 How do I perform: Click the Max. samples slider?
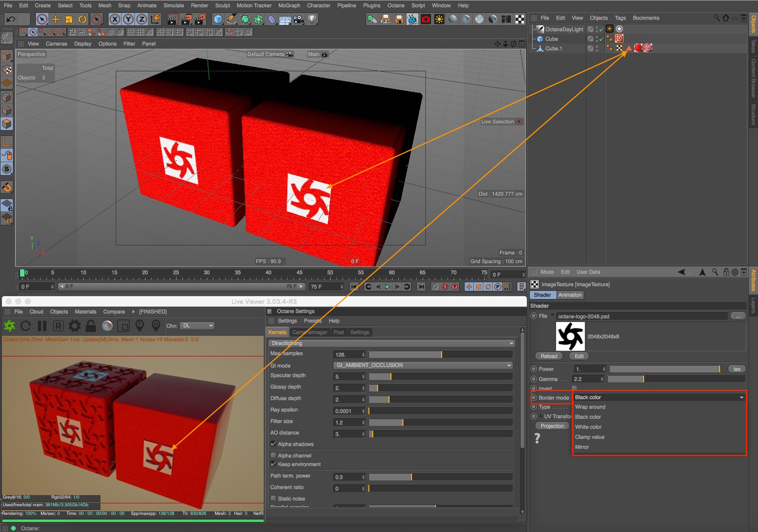441,355
